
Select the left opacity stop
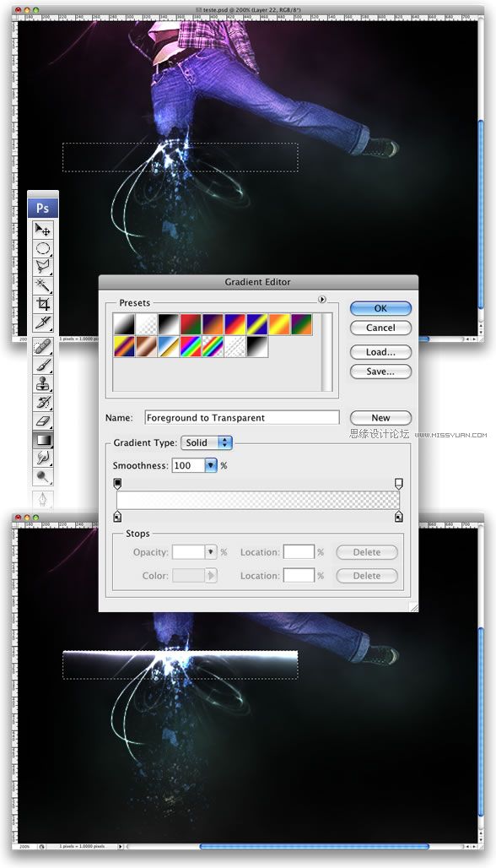tap(117, 484)
